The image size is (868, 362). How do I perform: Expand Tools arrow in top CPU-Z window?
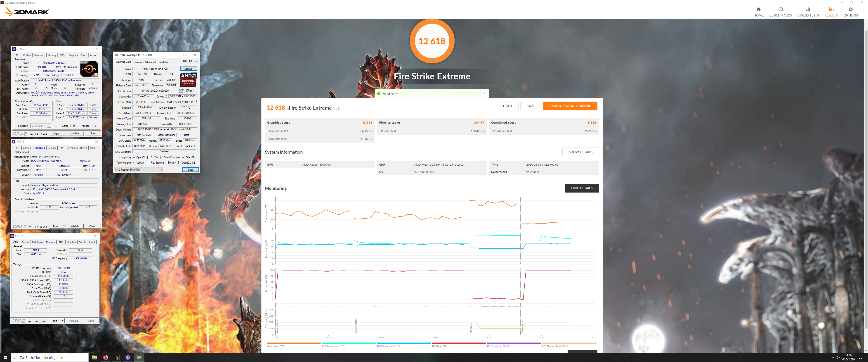click(x=64, y=133)
